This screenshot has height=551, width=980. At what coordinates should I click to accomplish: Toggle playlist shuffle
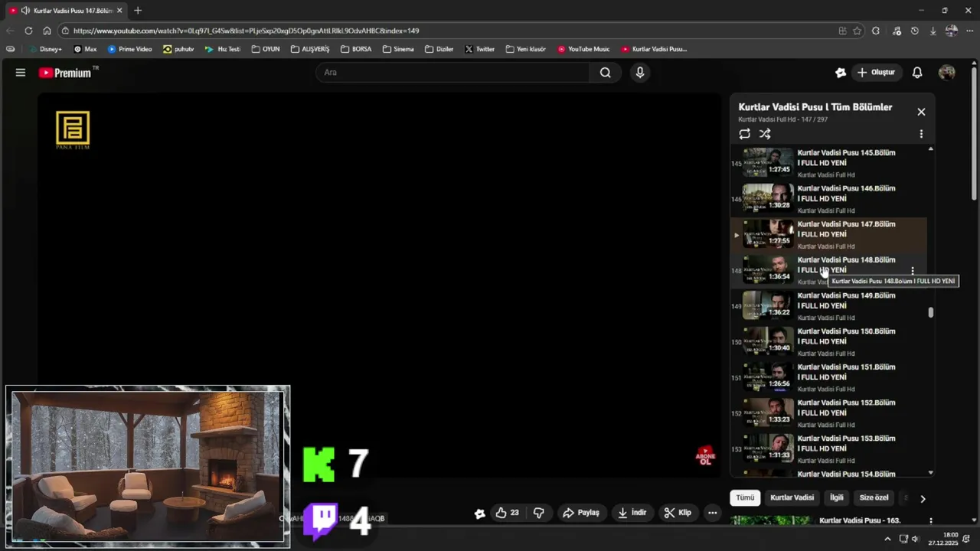[765, 134]
